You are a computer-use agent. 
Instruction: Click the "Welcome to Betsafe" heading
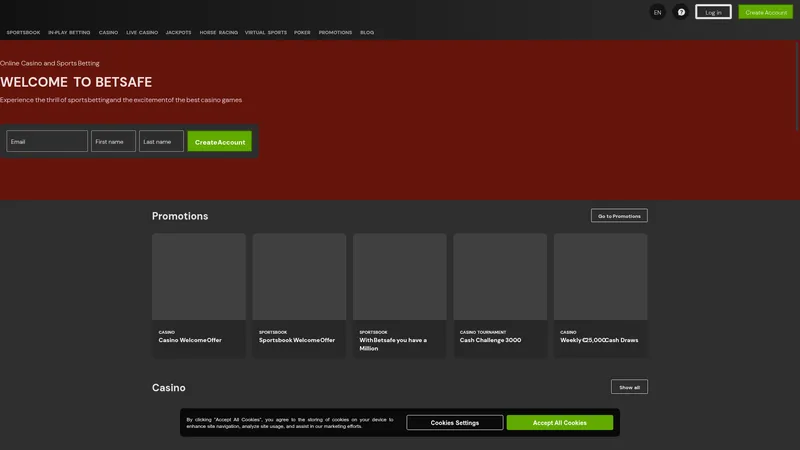(x=76, y=82)
